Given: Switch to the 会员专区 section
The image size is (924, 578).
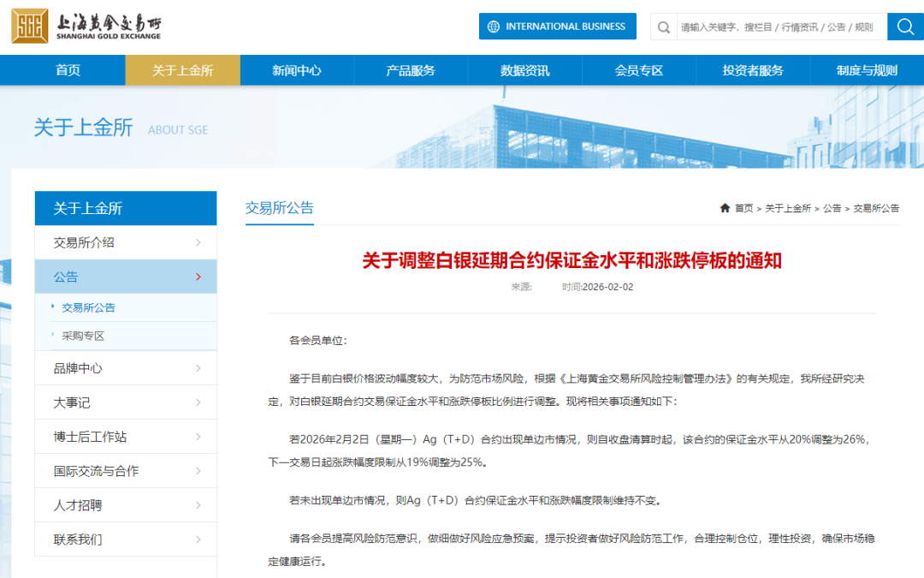Looking at the screenshot, I should (638, 71).
